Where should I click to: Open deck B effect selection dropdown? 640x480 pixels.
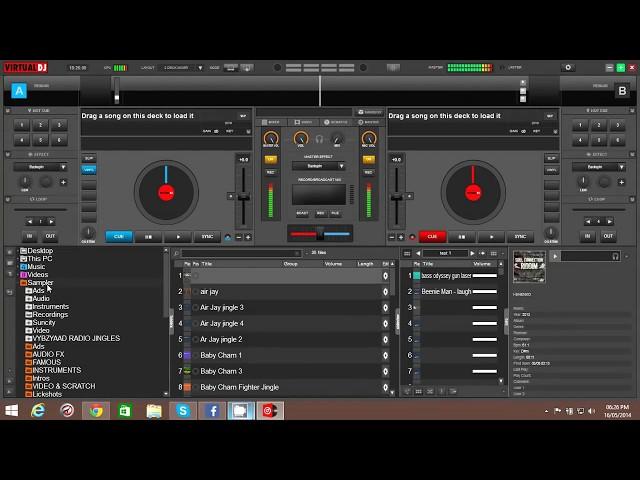(x=599, y=167)
